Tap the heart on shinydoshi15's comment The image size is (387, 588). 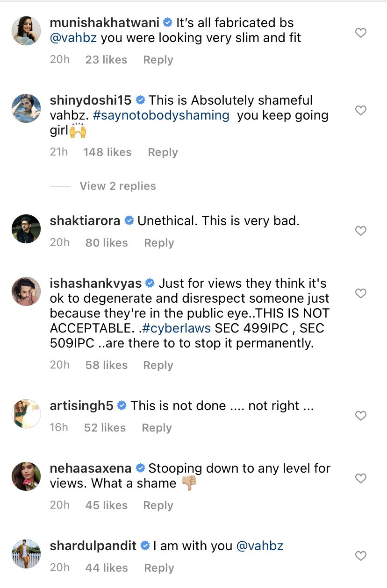coord(360,111)
